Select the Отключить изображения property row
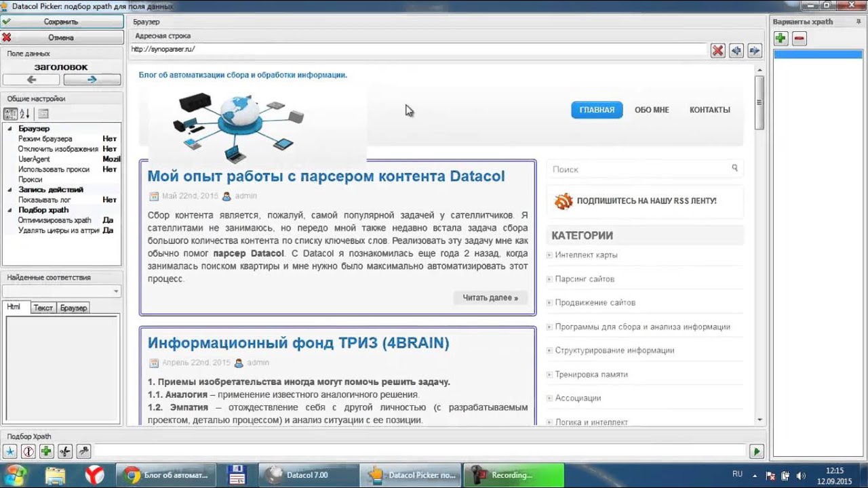The width and height of the screenshot is (868, 488). point(62,149)
